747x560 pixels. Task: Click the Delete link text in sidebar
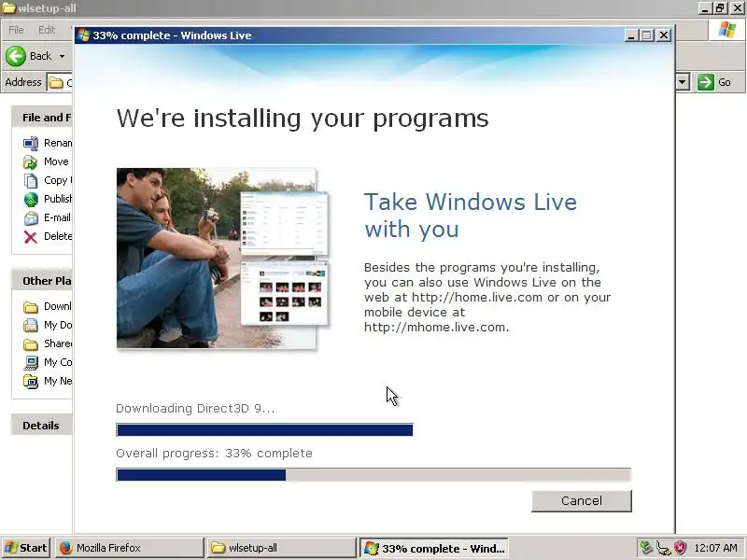58,236
